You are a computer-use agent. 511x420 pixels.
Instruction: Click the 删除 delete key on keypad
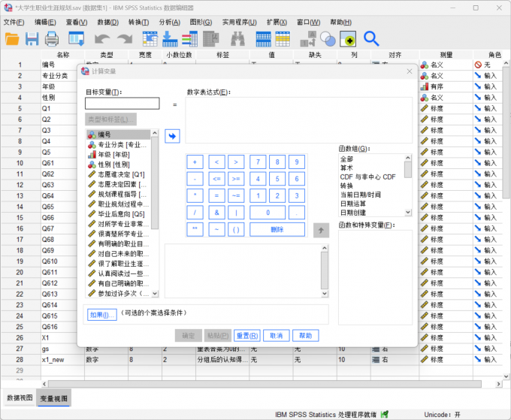click(277, 229)
